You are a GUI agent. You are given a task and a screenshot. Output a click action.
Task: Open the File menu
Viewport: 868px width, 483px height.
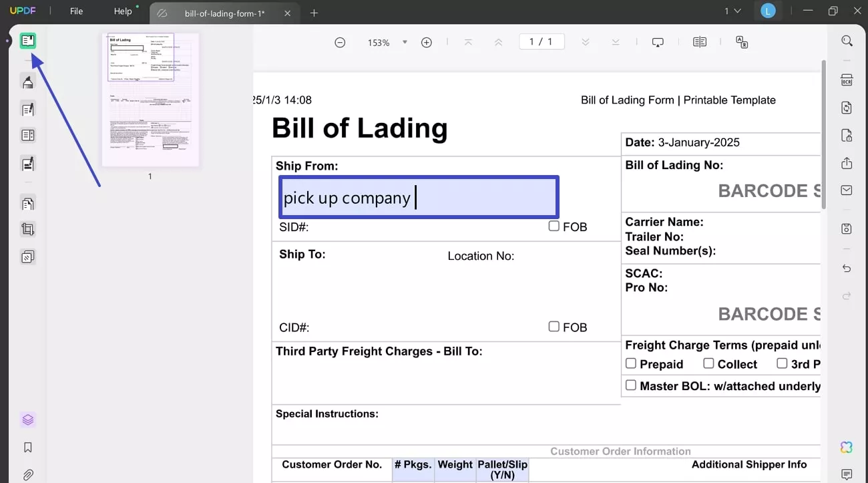pos(75,11)
